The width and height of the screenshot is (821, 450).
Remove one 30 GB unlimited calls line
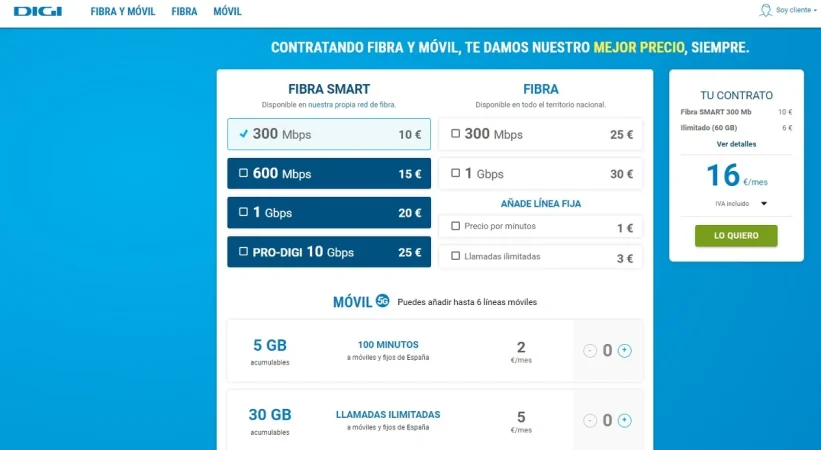[590, 420]
